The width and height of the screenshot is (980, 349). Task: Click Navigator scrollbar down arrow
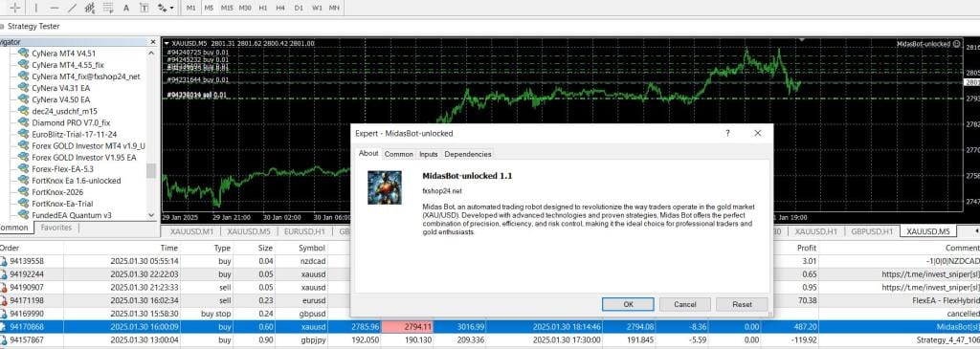point(150,215)
